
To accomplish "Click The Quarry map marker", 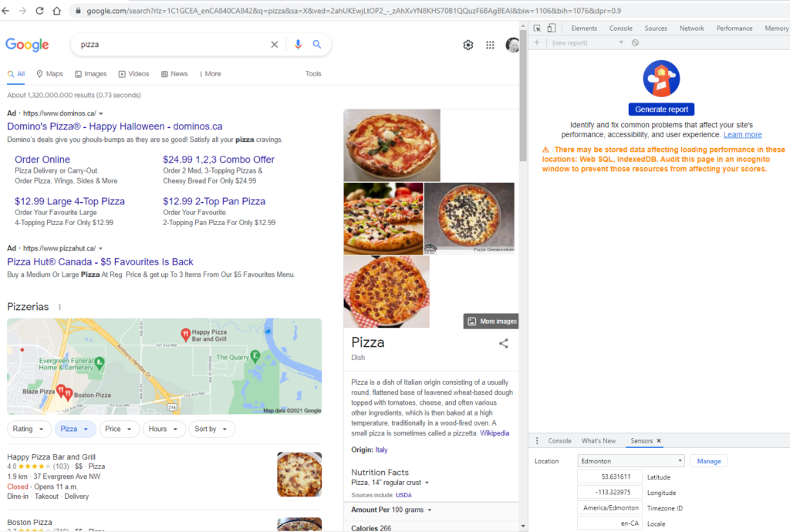I will (x=255, y=356).
